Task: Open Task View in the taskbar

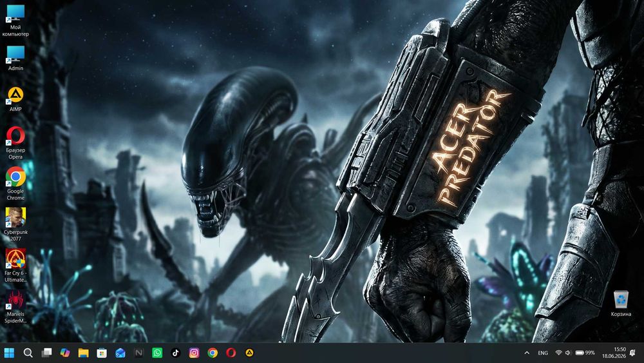Action: pyautogui.click(x=46, y=353)
